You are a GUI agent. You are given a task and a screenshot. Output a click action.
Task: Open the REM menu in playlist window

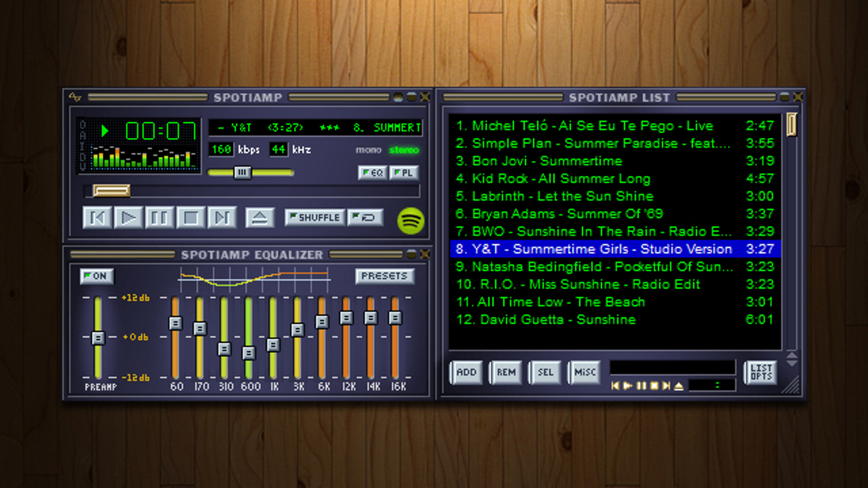506,373
